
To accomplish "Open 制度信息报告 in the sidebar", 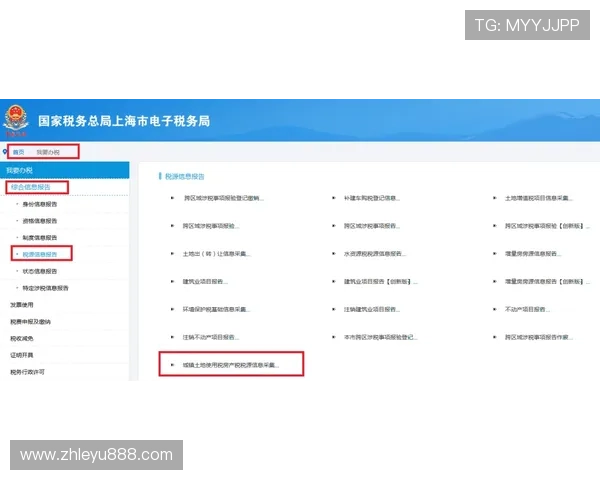I will click(x=40, y=238).
